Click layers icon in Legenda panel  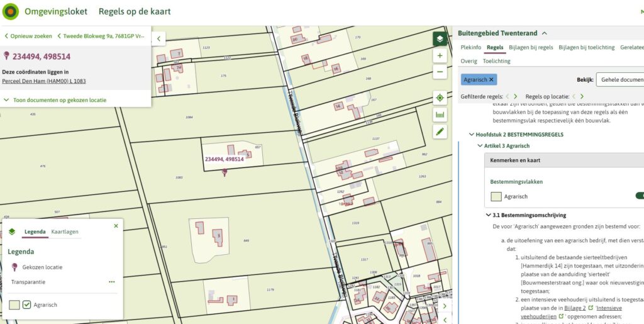[12, 232]
